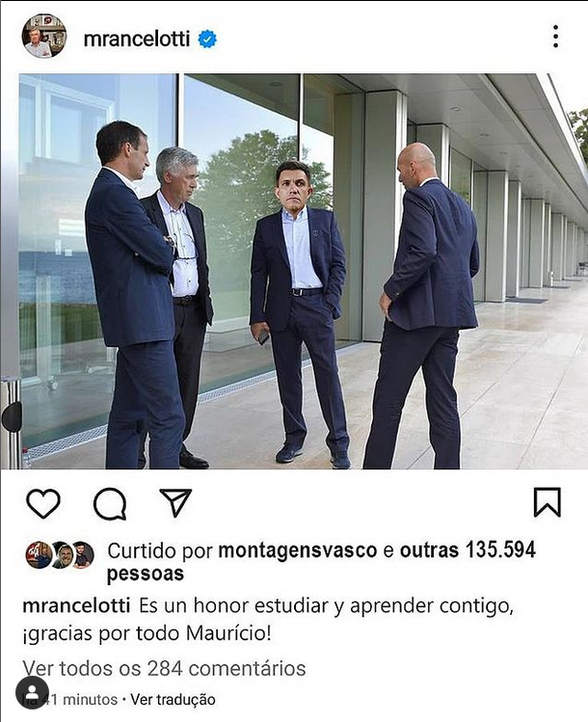
Task: Click the tagged people icon on photo
Action: 32,692
